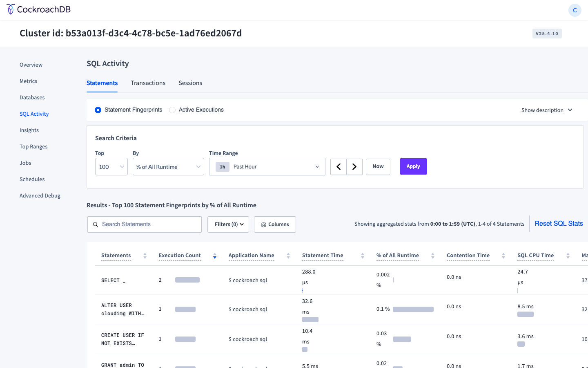
Task: Click the 3.6 ms SQL CPU time value
Action: [x=526, y=337]
